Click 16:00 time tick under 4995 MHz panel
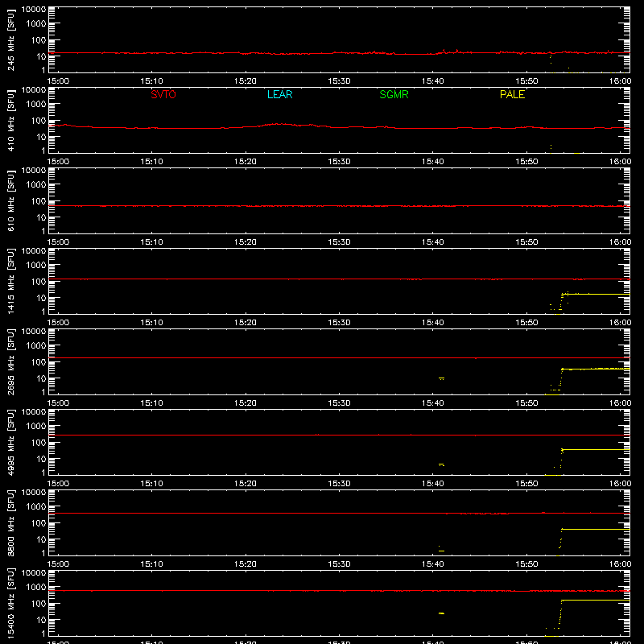 (x=620, y=484)
